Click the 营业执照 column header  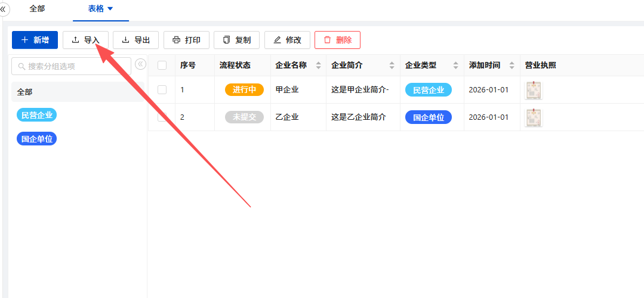coord(541,65)
